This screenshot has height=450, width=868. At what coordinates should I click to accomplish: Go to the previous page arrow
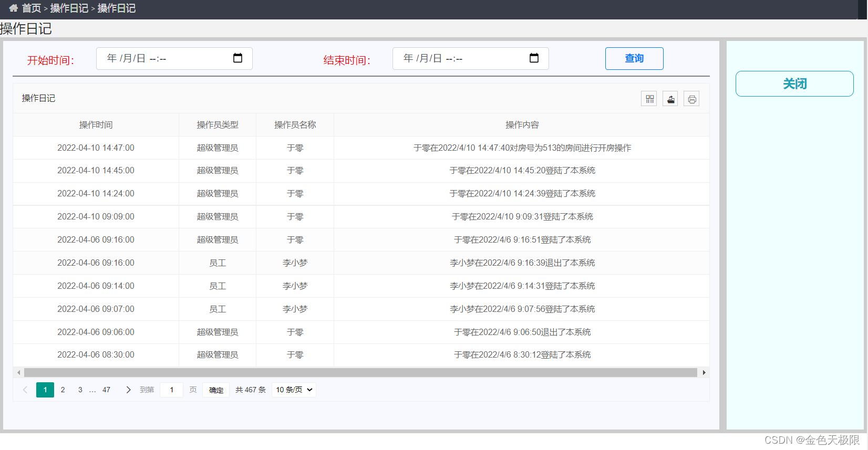pyautogui.click(x=25, y=390)
